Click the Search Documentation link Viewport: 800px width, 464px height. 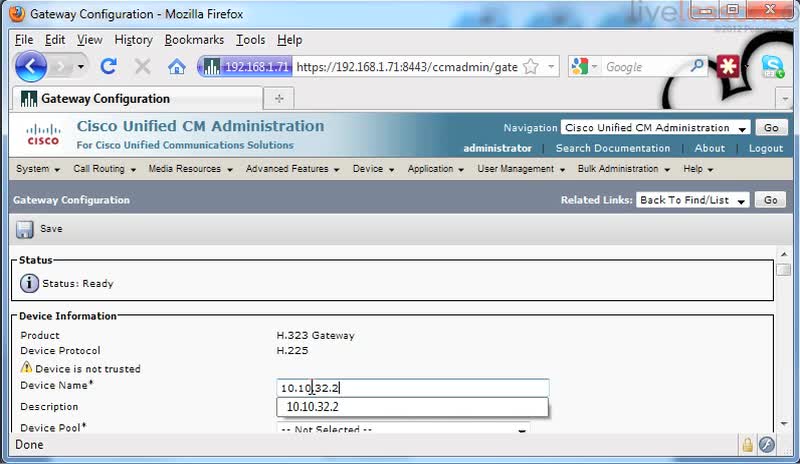tap(613, 148)
